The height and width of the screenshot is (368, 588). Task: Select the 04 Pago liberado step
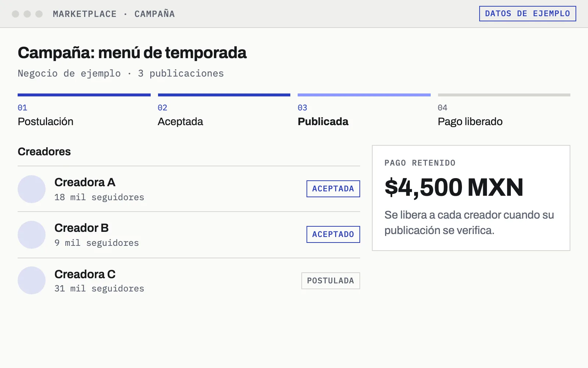pos(504,111)
